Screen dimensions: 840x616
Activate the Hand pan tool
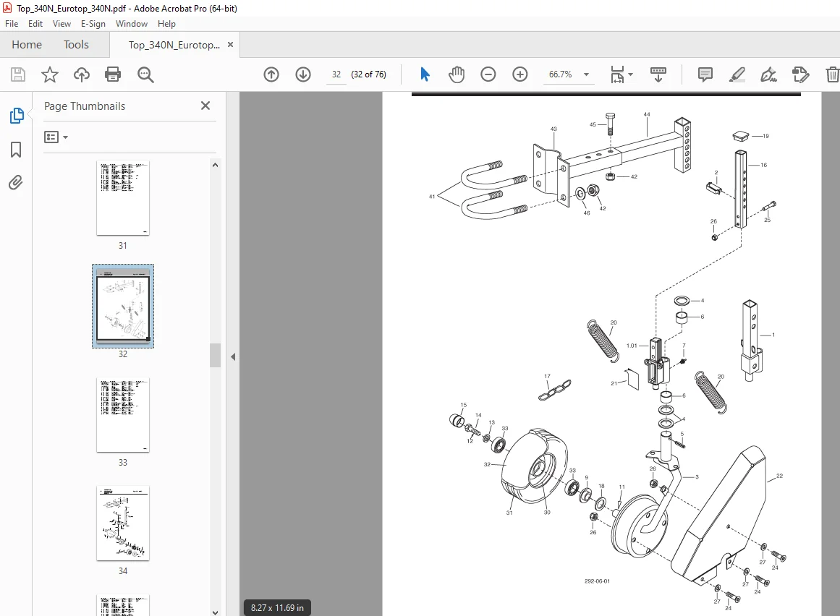pyautogui.click(x=457, y=74)
